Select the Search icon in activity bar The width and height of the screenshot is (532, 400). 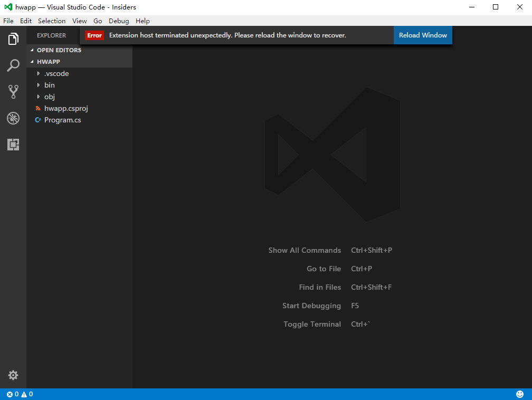13,65
